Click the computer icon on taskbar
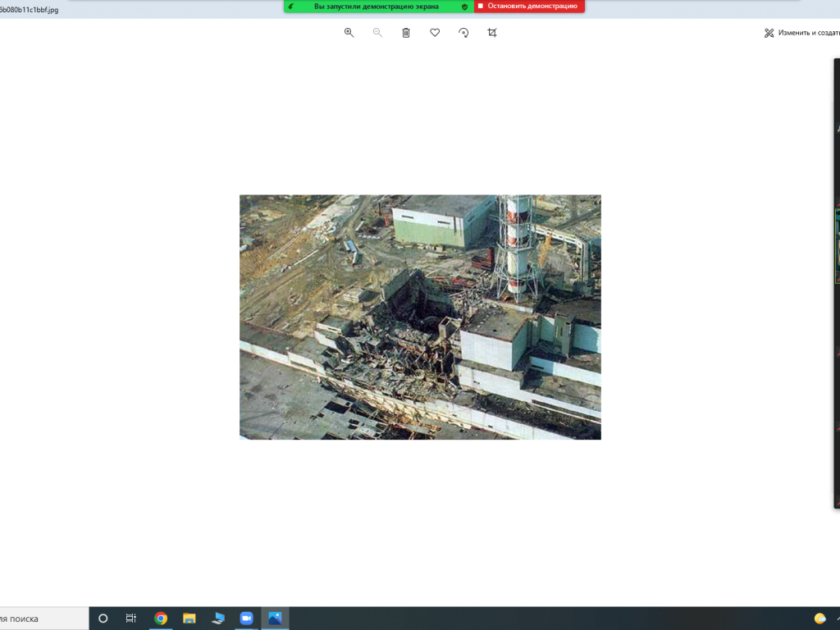The width and height of the screenshot is (840, 630). coord(217,619)
